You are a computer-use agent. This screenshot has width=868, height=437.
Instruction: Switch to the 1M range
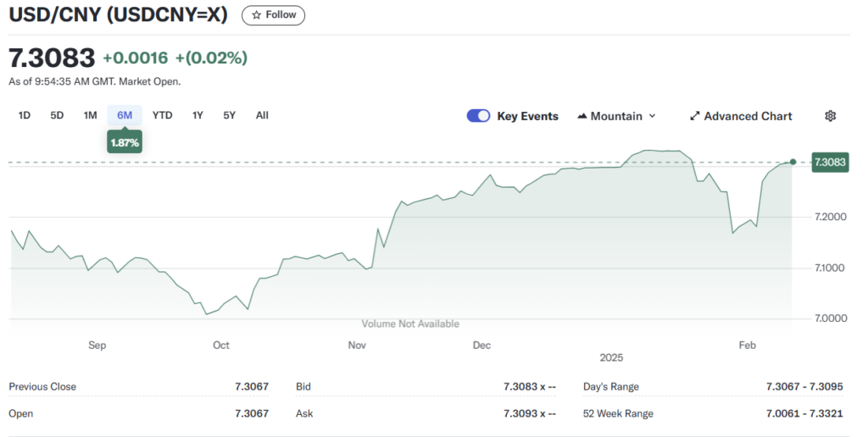(x=90, y=115)
